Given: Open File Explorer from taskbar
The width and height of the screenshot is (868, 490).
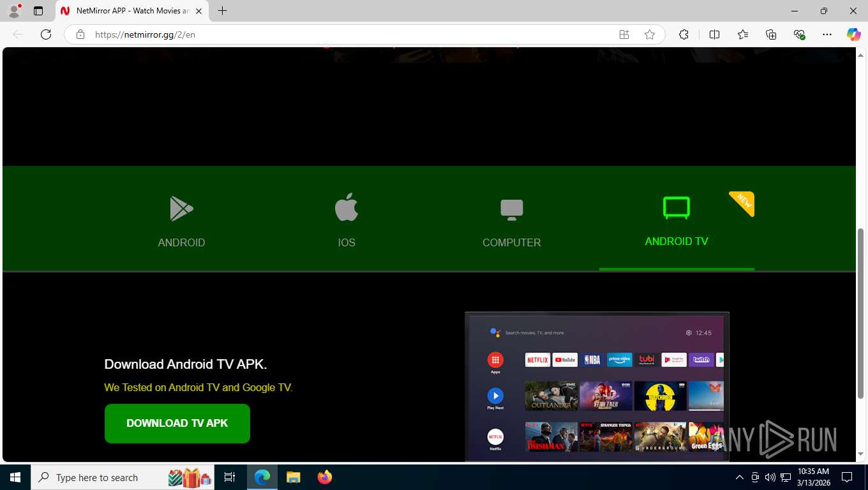Looking at the screenshot, I should coord(293,477).
